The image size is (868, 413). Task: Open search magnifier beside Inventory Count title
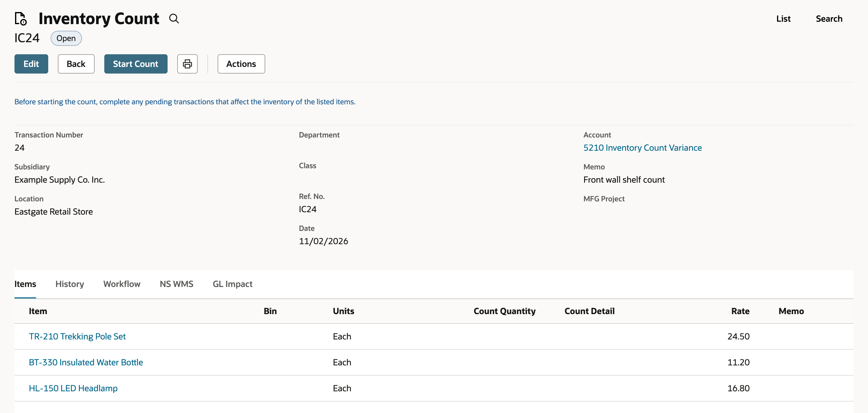(x=174, y=19)
